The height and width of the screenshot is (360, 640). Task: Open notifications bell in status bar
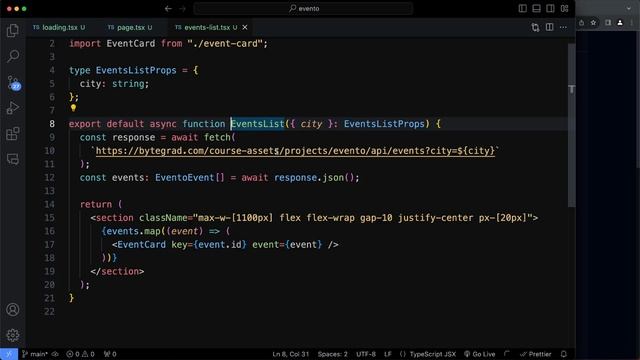[x=564, y=354]
